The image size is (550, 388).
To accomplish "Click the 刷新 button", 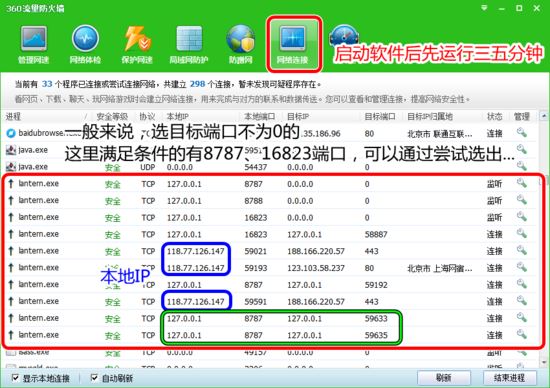I will (x=444, y=378).
